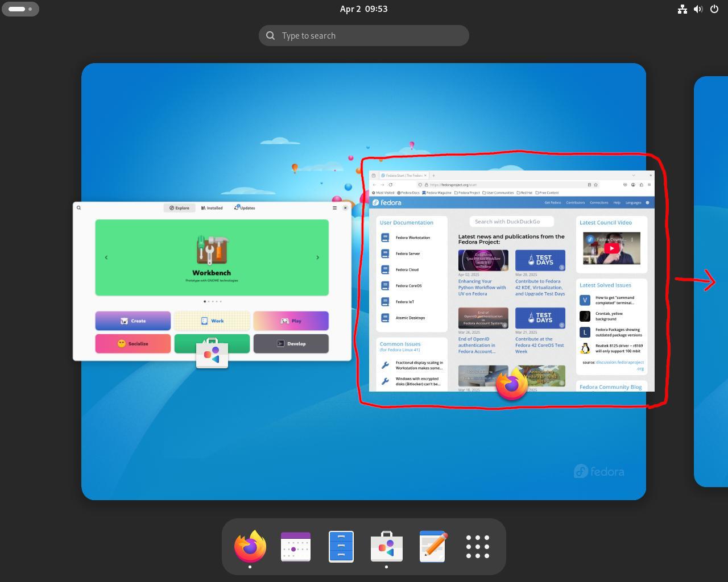
Task: Open Fedora Server documentation link
Action: click(408, 253)
